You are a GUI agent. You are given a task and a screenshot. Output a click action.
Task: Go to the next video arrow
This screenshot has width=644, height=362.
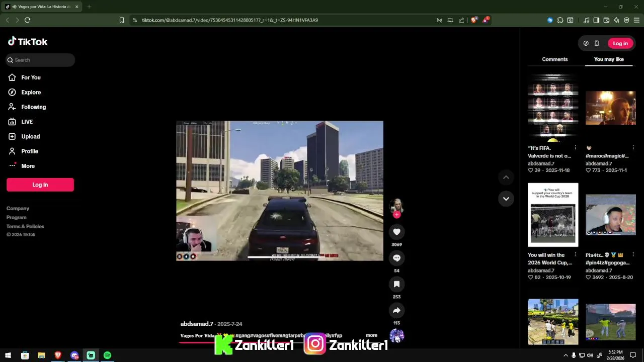pyautogui.click(x=506, y=199)
